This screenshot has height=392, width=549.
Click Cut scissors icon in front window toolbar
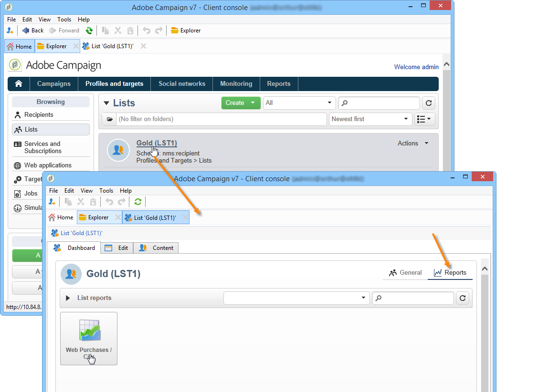(x=81, y=201)
